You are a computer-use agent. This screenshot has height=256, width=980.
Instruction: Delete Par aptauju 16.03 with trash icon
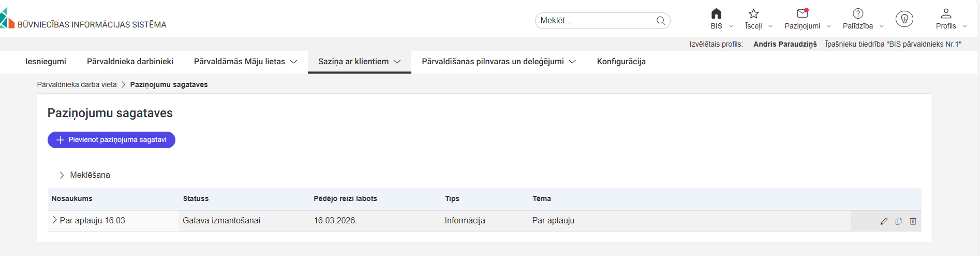[913, 221]
